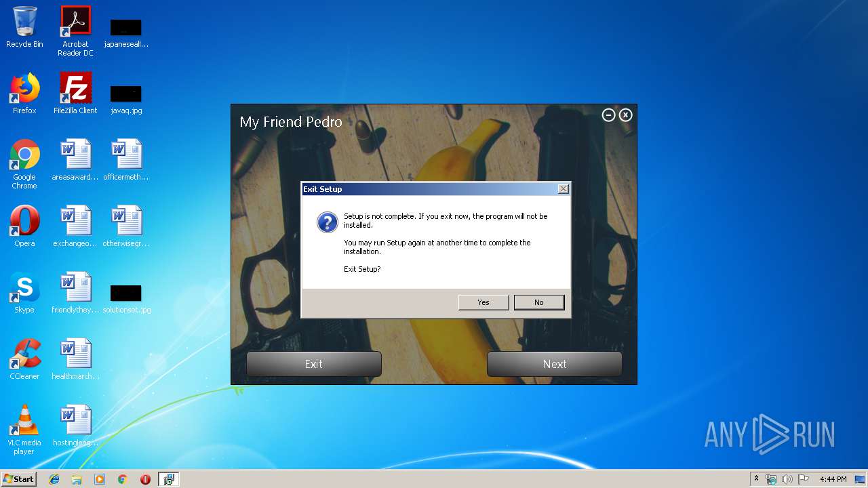The image size is (868, 488).
Task: Open Internet Explorer from taskbar
Action: click(x=54, y=479)
